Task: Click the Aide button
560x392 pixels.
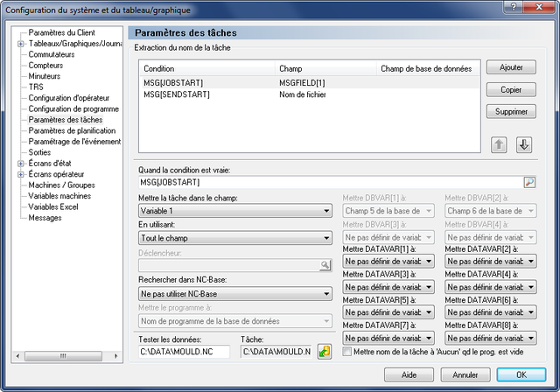Action: click(x=409, y=374)
